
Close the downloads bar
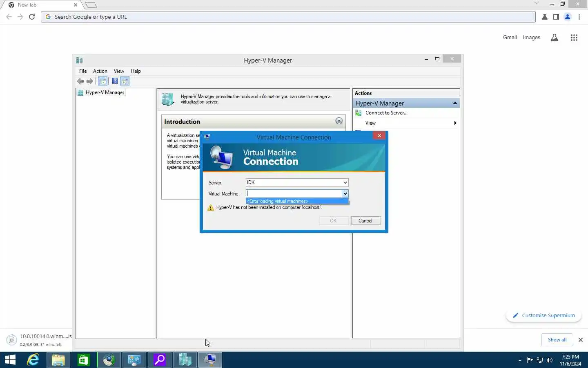581,340
